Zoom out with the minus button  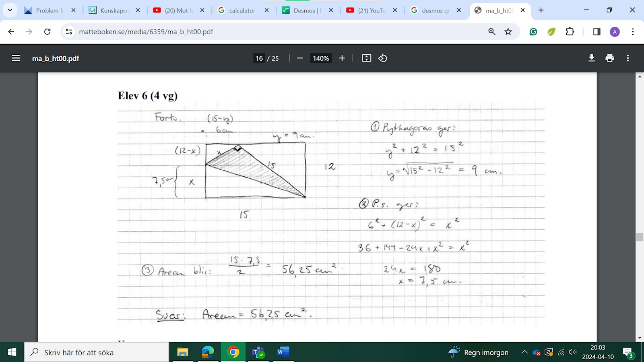(x=300, y=58)
